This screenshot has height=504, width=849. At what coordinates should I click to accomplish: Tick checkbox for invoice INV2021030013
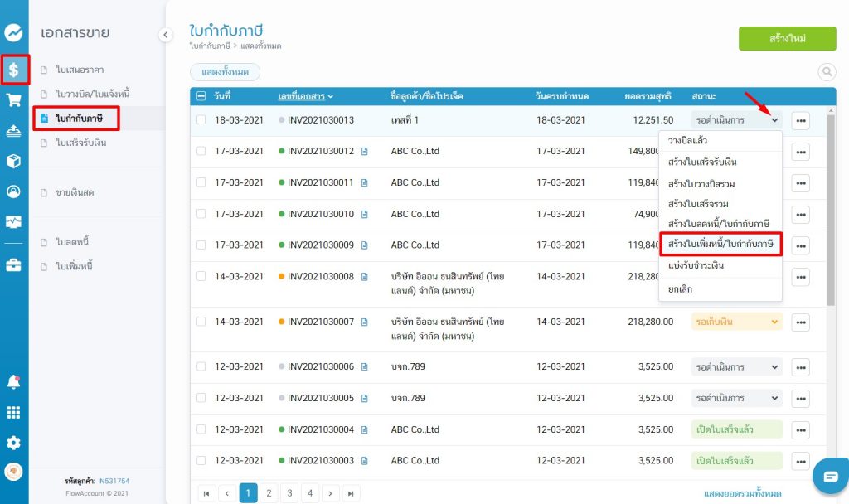click(x=201, y=120)
